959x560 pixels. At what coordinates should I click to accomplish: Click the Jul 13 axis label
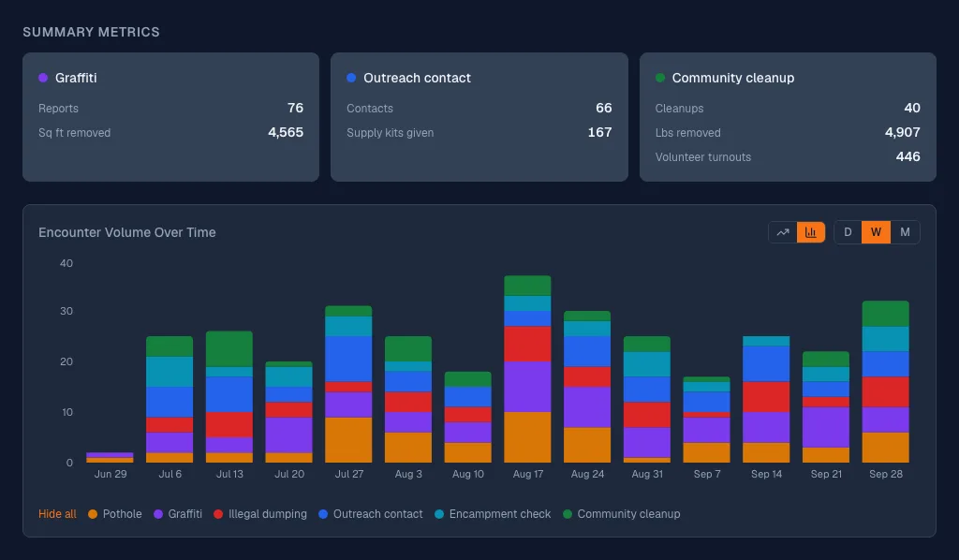229,474
